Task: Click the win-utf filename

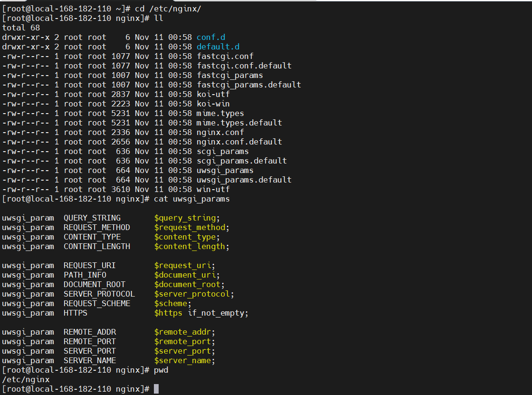Action: (x=213, y=190)
